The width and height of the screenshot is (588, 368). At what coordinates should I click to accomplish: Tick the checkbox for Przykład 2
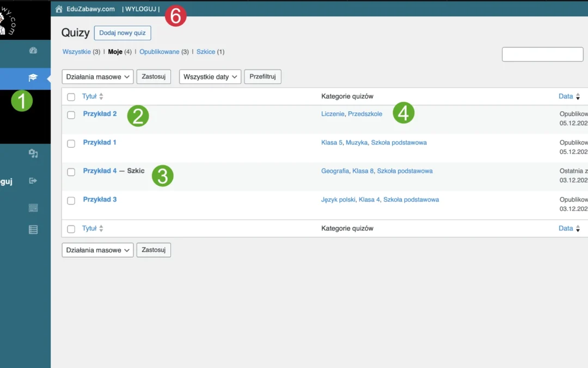[71, 115]
